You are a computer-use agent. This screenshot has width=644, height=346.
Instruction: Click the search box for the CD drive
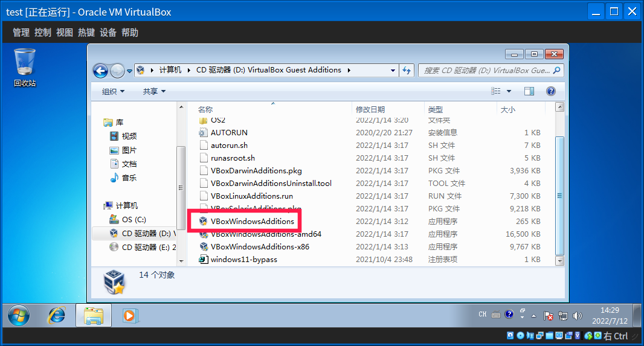tap(486, 71)
